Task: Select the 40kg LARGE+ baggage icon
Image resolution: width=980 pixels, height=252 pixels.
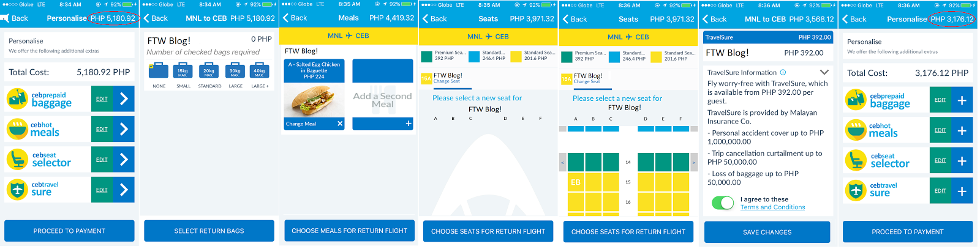Action: 259,71
